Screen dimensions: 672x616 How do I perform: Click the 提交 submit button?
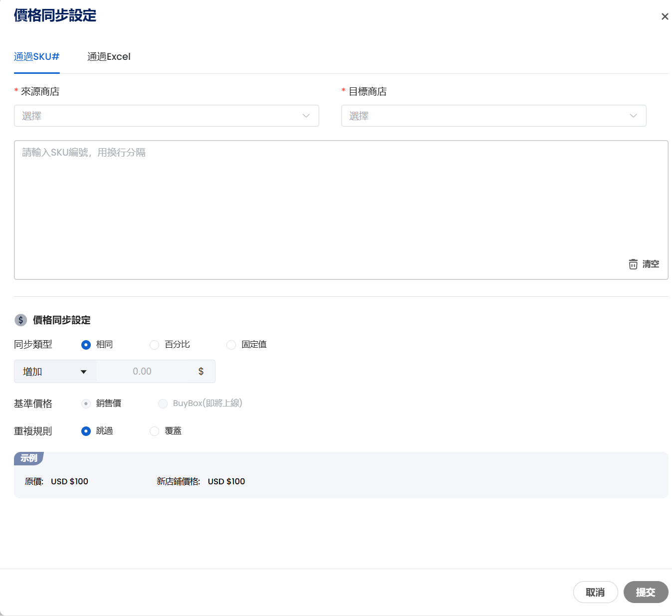click(x=646, y=592)
